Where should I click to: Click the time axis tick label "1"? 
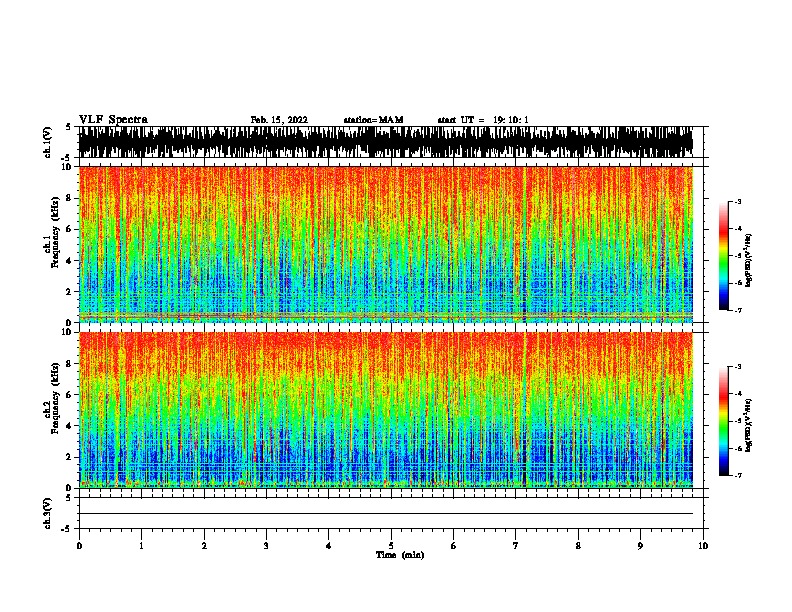pyautogui.click(x=142, y=546)
